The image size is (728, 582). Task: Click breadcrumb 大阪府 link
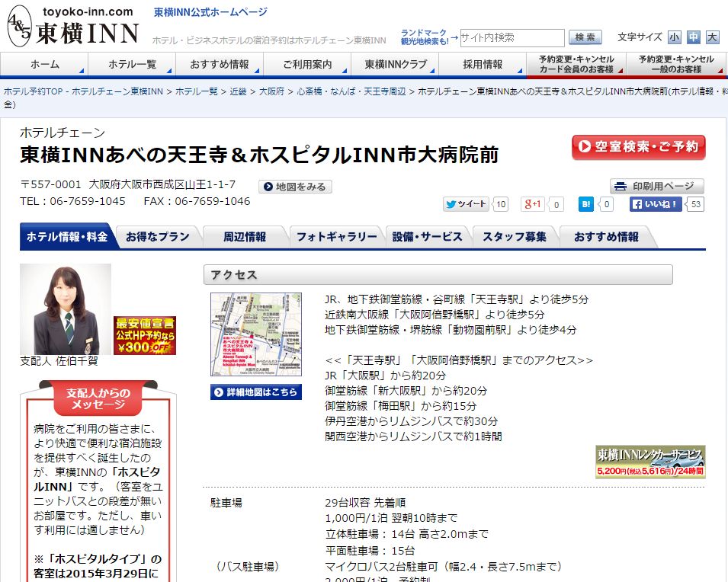pos(271,91)
